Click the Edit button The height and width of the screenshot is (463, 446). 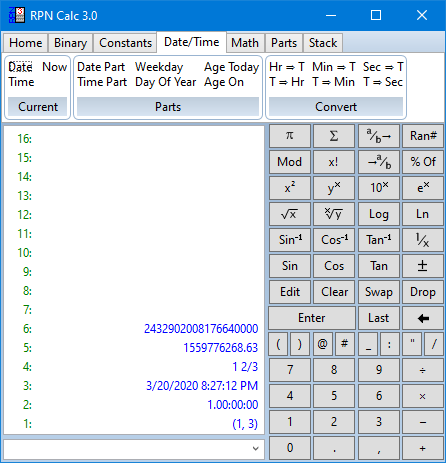[x=289, y=292]
